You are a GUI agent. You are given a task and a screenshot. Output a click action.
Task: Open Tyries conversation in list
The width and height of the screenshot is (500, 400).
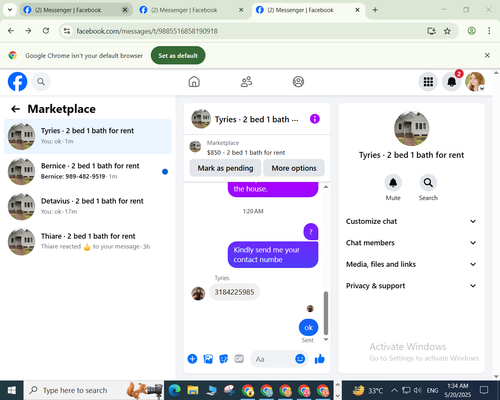click(x=88, y=136)
